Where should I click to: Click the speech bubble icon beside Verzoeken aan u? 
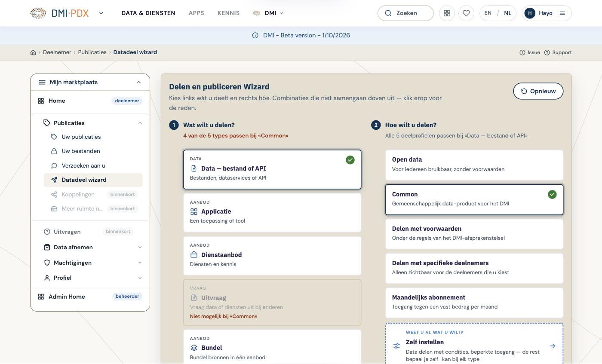coord(54,165)
